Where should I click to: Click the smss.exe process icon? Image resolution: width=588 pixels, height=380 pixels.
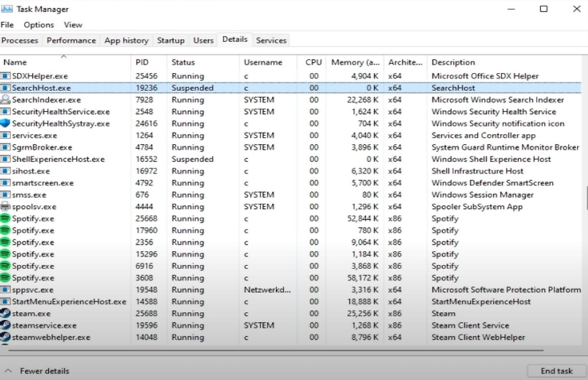tap(5, 195)
